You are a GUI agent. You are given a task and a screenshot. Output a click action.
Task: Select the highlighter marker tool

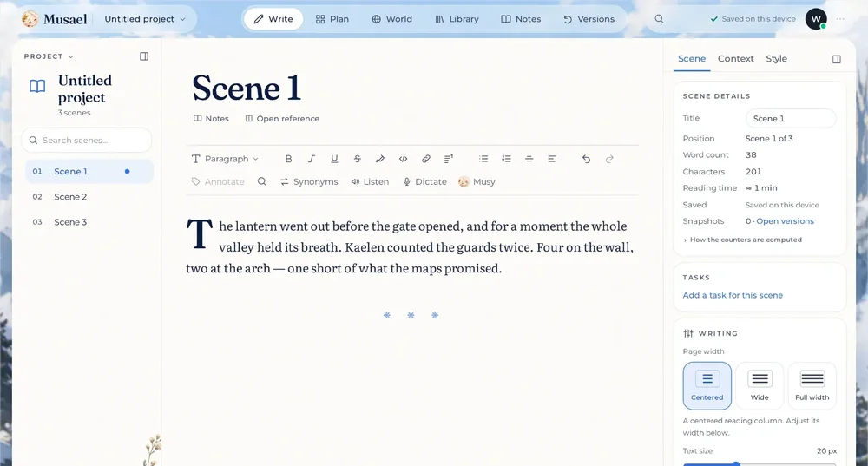click(x=380, y=159)
